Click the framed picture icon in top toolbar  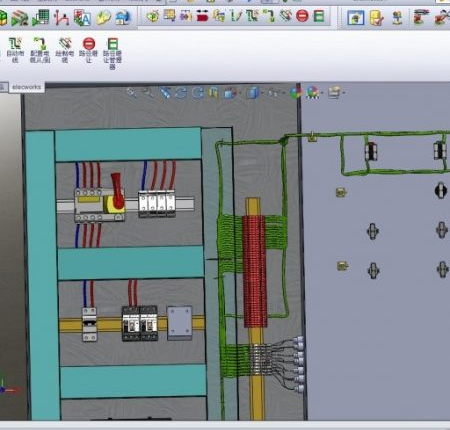(x=355, y=18)
